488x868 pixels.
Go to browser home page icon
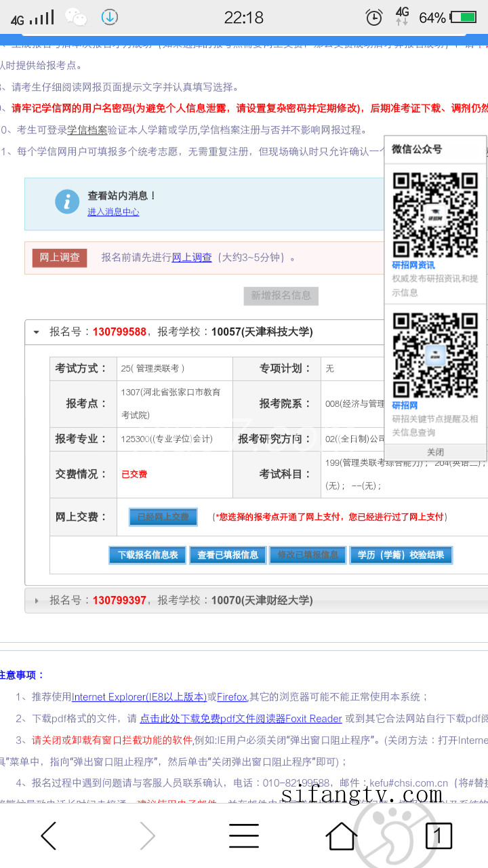[342, 836]
